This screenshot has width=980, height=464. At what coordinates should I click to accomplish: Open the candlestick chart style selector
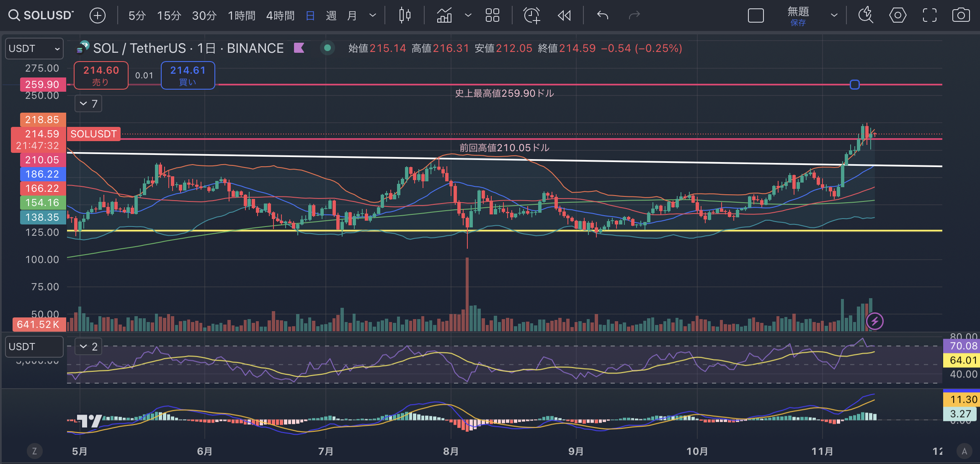(405, 15)
